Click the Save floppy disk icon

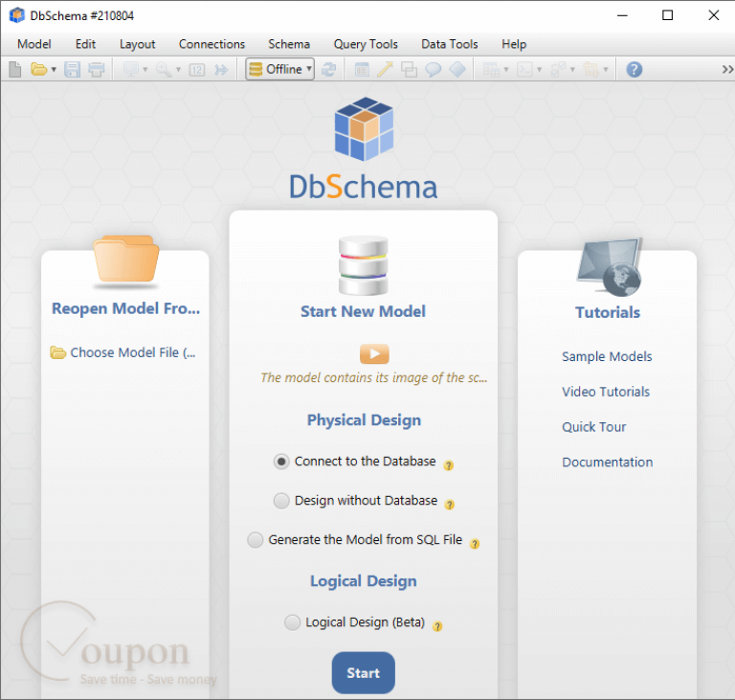(72, 70)
